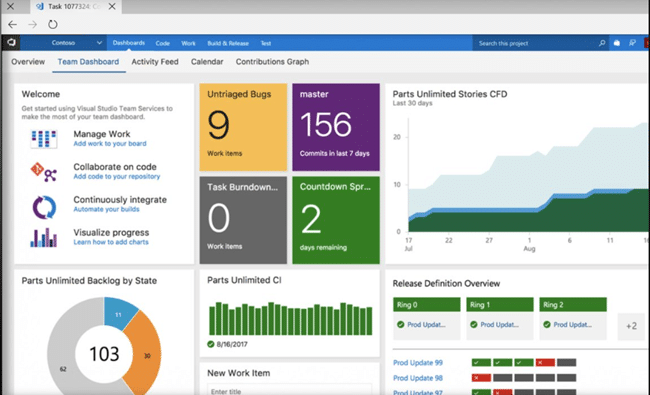Screen dimensions: 650x395
Task: Click the Continuously integrate cycle icon
Action: [x=44, y=207]
